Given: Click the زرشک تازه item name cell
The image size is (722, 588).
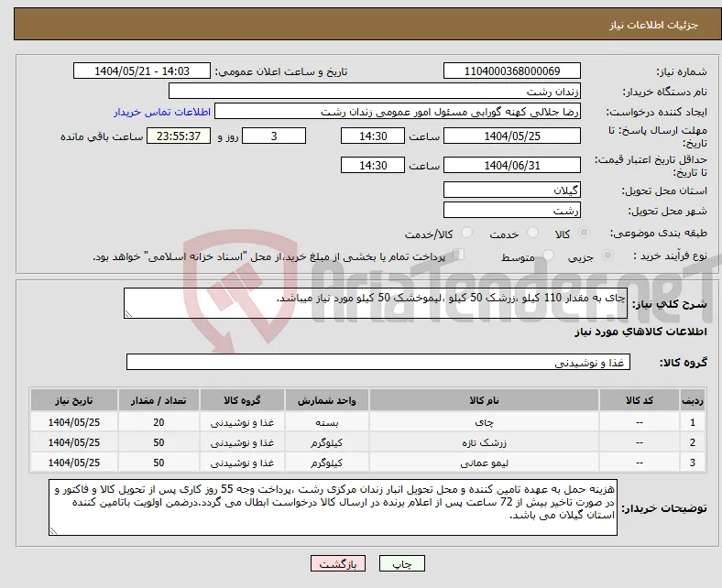Looking at the screenshot, I should tap(484, 442).
